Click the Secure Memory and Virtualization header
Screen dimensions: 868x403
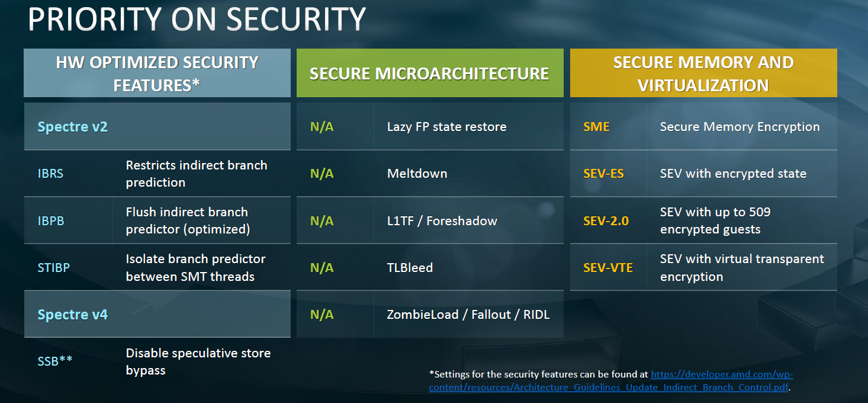(703, 73)
